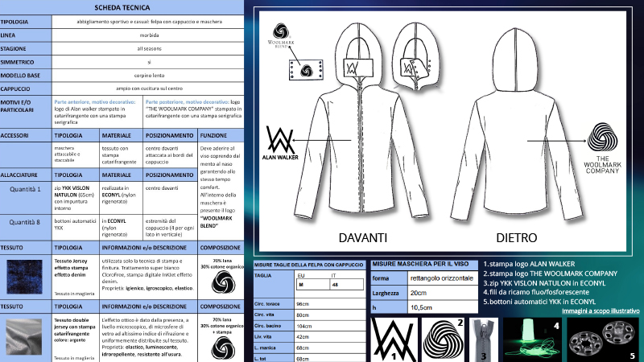Select the 'TAGLIA' label in size table
This screenshot has width=644, height=362.
point(263,275)
